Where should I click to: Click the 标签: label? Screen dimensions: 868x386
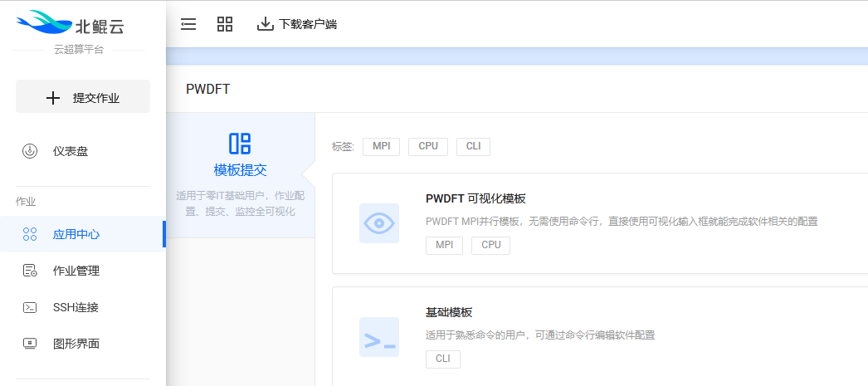(x=344, y=147)
